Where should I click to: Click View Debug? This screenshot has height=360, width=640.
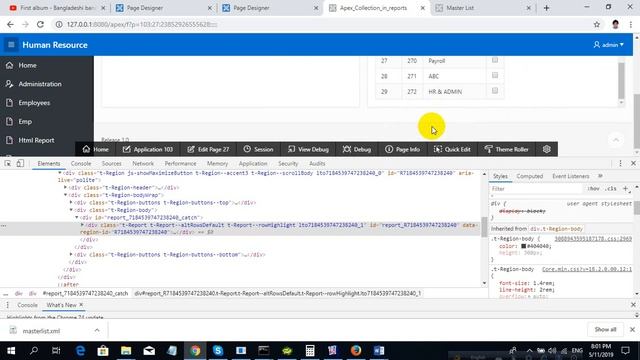[x=308, y=149]
